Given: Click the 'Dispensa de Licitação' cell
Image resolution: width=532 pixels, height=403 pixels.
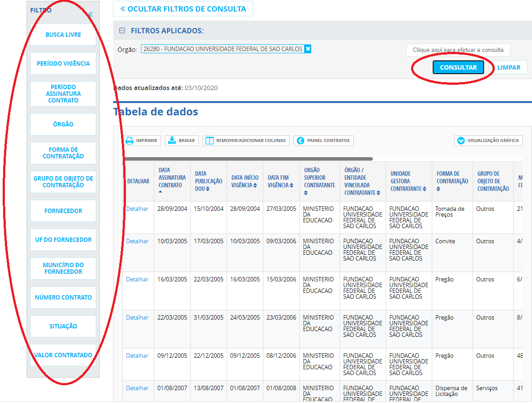Looking at the screenshot, I should click(451, 391).
